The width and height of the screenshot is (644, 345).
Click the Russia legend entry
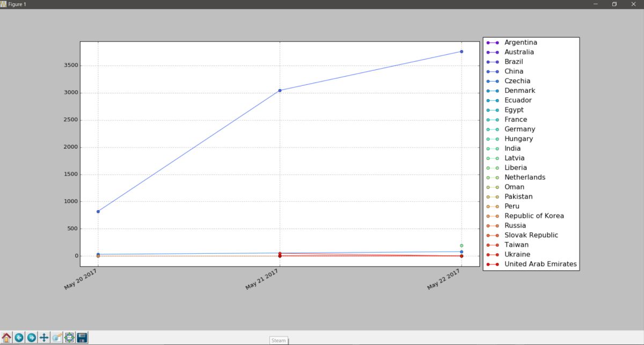(x=506, y=226)
